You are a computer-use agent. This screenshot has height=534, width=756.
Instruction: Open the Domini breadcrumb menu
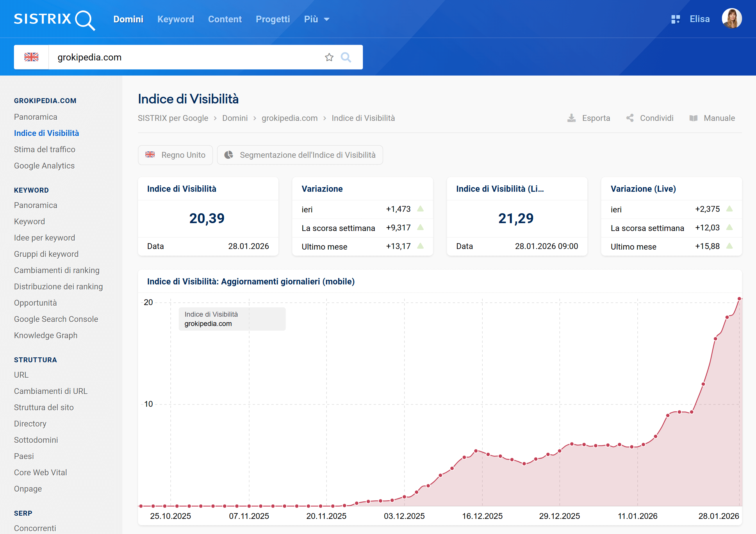[x=235, y=118]
